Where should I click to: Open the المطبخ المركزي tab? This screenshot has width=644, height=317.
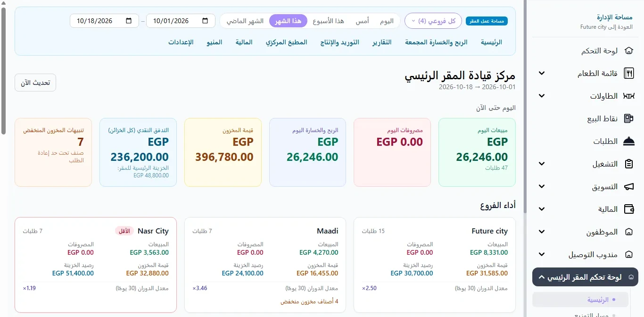click(286, 42)
